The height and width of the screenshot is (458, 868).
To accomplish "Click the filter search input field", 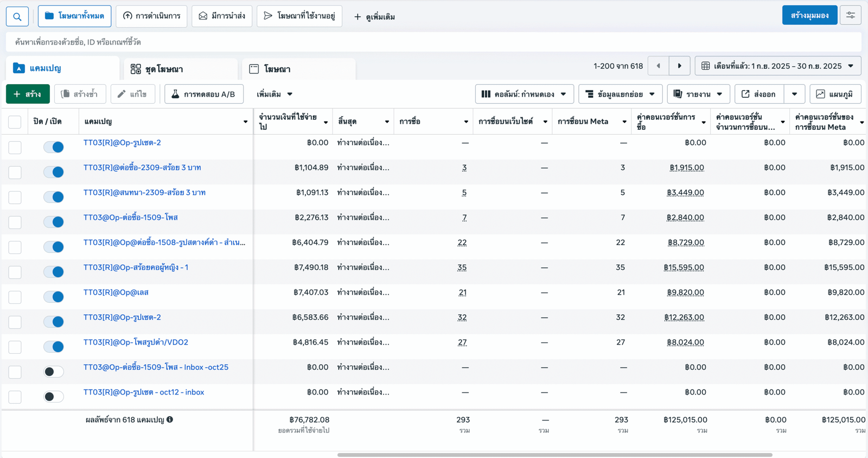I will point(433,42).
